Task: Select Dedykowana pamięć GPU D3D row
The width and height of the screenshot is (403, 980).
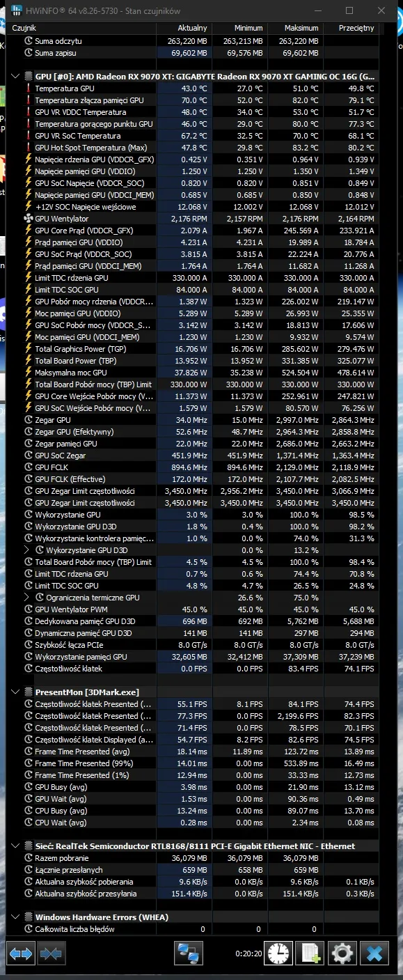Action: point(193,621)
